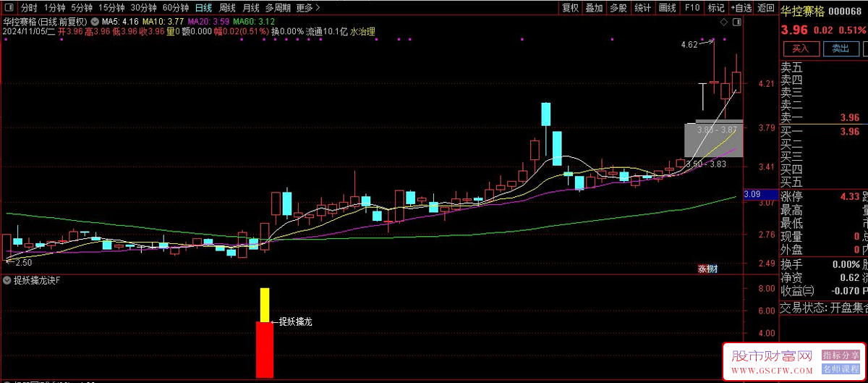The width and height of the screenshot is (868, 383).
Task: Open the 多周期 multi-period view
Action: (278, 8)
